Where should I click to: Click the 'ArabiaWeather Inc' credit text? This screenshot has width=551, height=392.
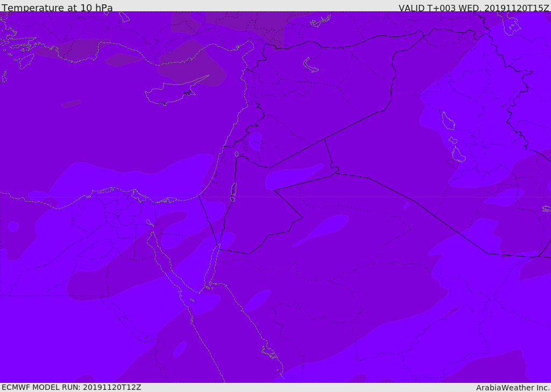pyautogui.click(x=512, y=388)
